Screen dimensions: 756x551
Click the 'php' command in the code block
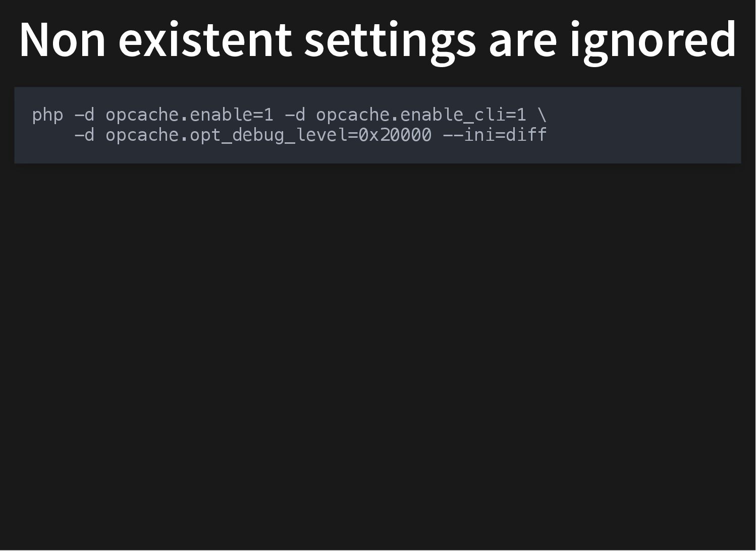click(47, 116)
